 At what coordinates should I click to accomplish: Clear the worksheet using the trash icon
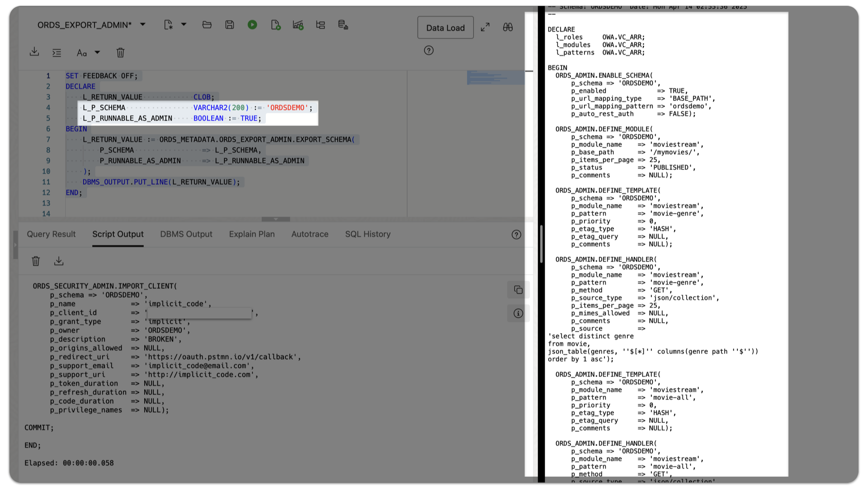pyautogui.click(x=120, y=52)
